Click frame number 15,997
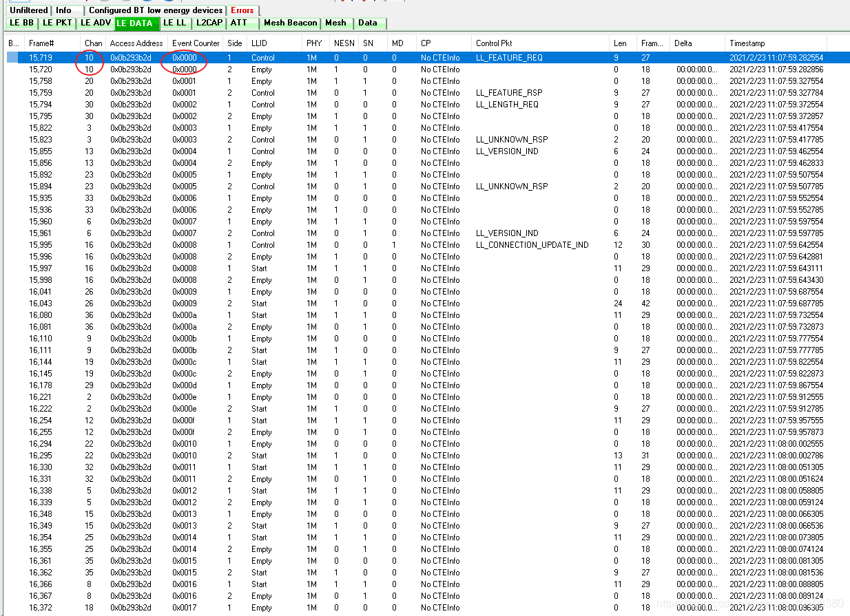Screen dimensions: 850x616 coord(40,268)
